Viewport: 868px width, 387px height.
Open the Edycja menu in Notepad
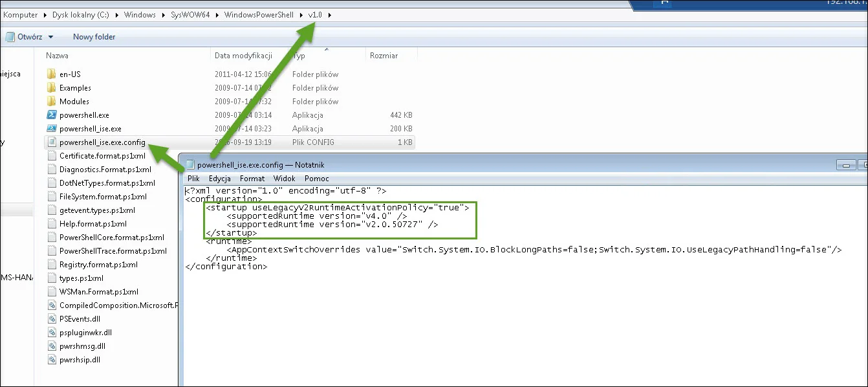pyautogui.click(x=220, y=179)
